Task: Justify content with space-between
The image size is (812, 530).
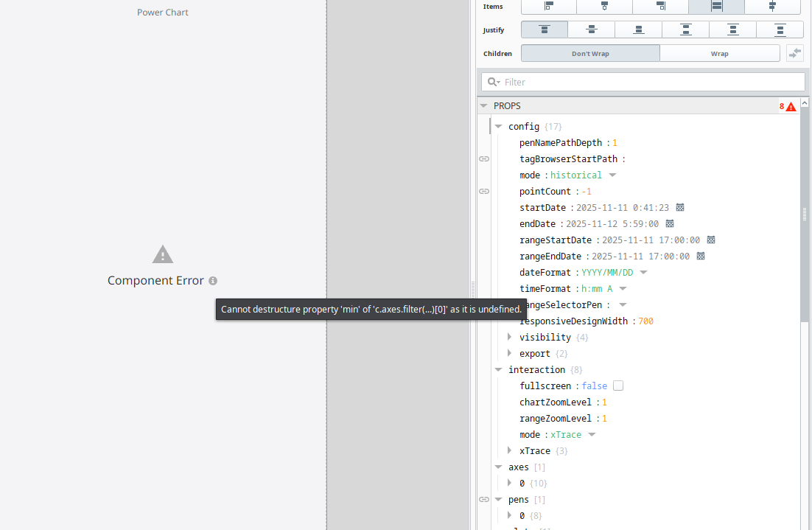Action: click(x=686, y=29)
